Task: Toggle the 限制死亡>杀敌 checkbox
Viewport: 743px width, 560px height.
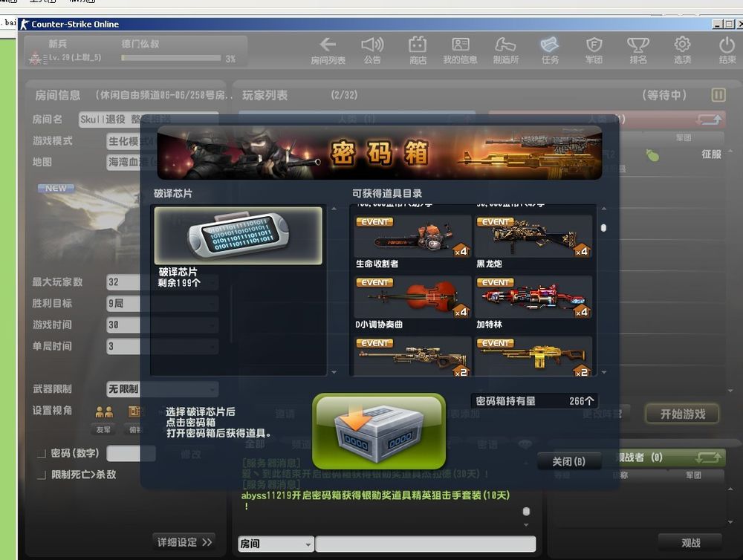Action: click(x=42, y=475)
